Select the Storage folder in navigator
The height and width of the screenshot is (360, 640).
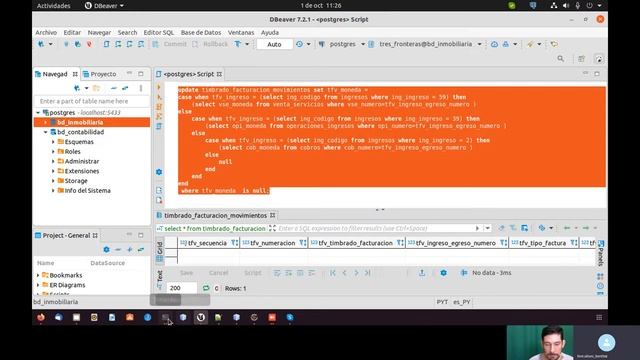(x=76, y=181)
